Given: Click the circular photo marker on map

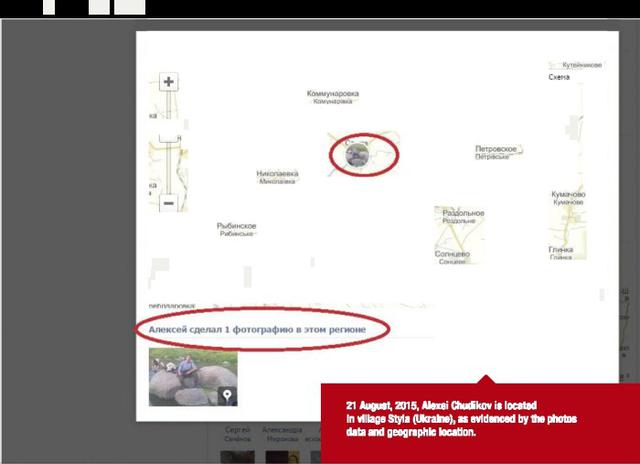Looking at the screenshot, I should point(356,155).
